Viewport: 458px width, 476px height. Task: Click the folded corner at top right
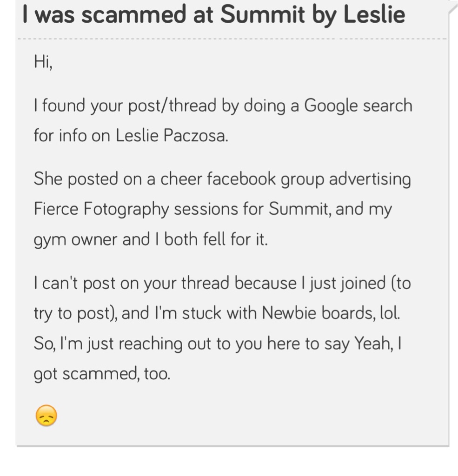tap(453, 7)
